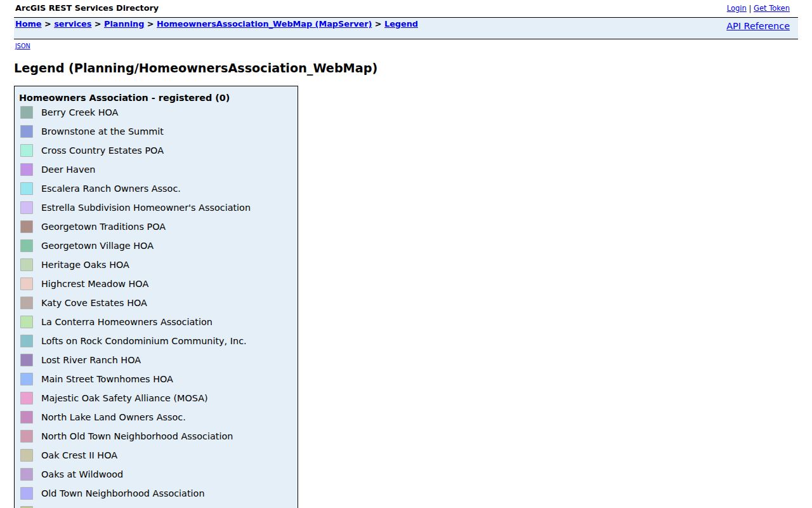This screenshot has width=812, height=508.
Task: Select 'Georgetown Village HOA' label
Action: point(97,246)
